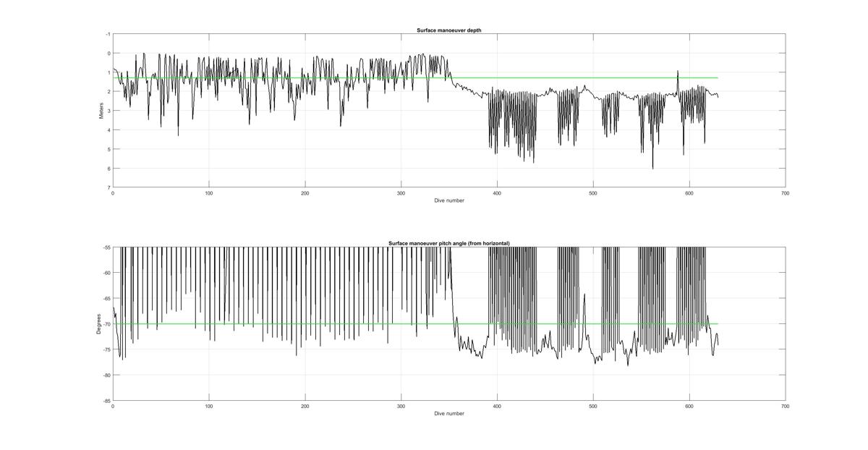This screenshot has width=868, height=450.
Task: Click the "Surface manoeuver depth" plot title
Action: tap(448, 30)
